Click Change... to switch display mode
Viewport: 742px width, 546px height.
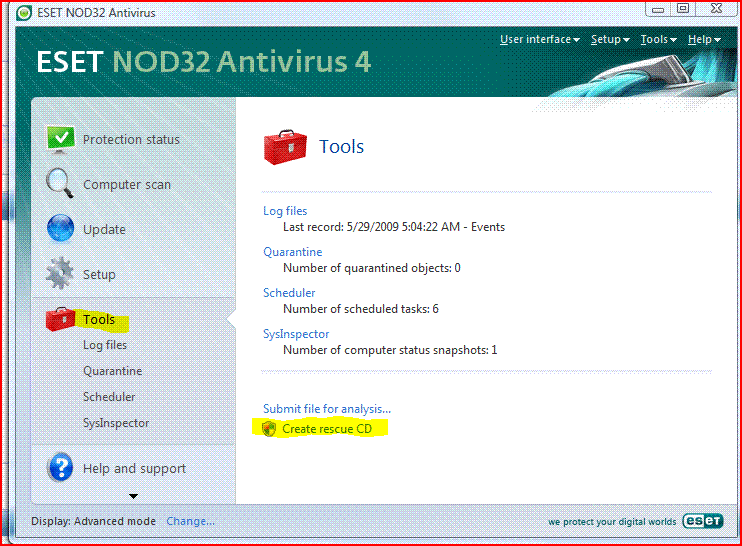pos(190,521)
